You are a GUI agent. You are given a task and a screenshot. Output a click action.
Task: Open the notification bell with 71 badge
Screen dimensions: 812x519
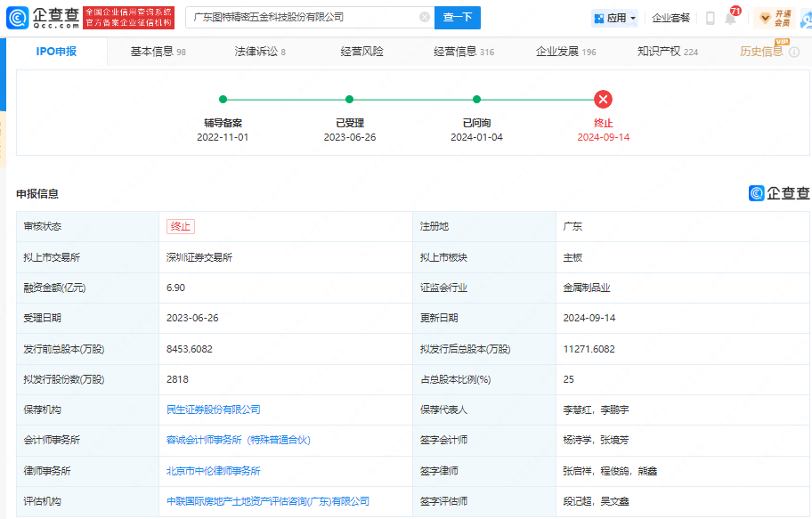(x=731, y=20)
